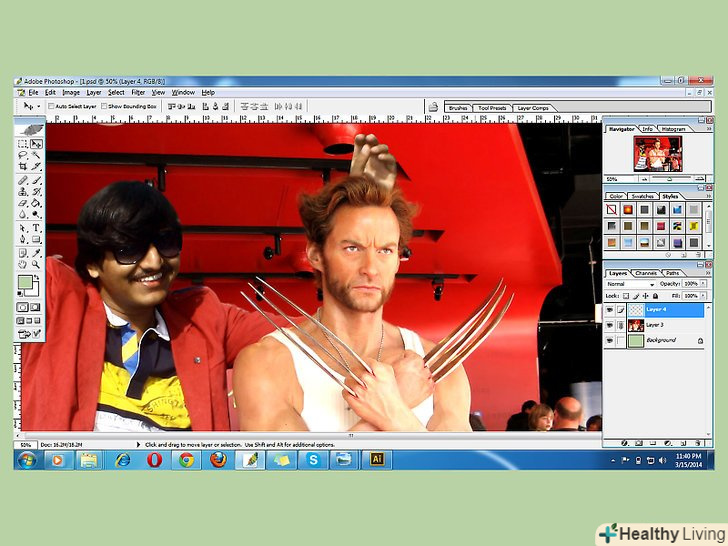Delete layer with the trash icon
The image size is (728, 546).
pos(698,443)
